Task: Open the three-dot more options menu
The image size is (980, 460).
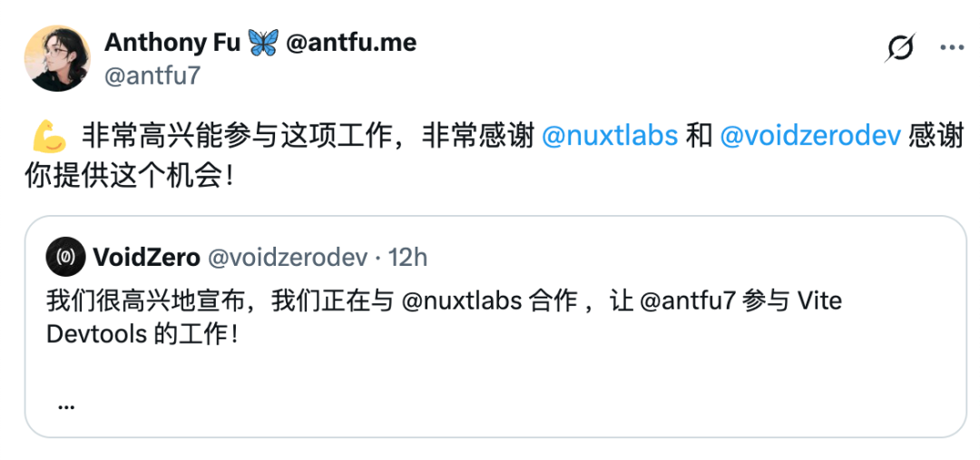Action: pyautogui.click(x=952, y=47)
